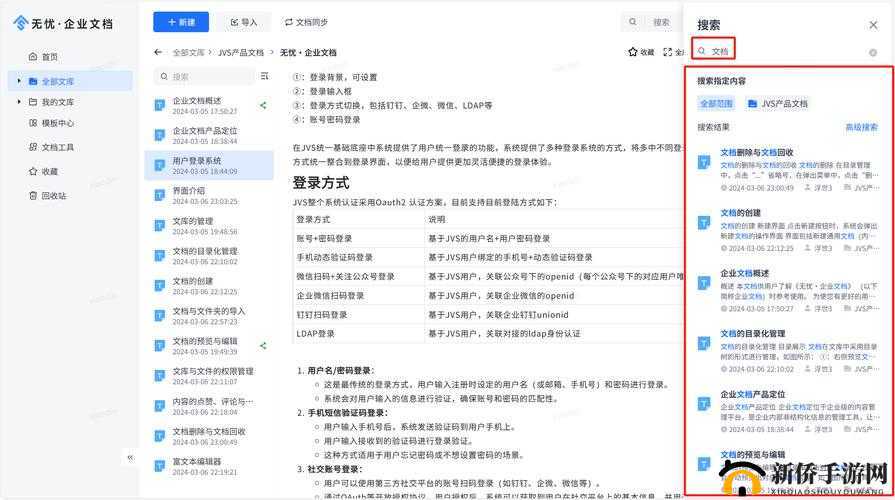The width and height of the screenshot is (895, 500).
Task: Click the 首页 home icon
Action: (x=33, y=57)
